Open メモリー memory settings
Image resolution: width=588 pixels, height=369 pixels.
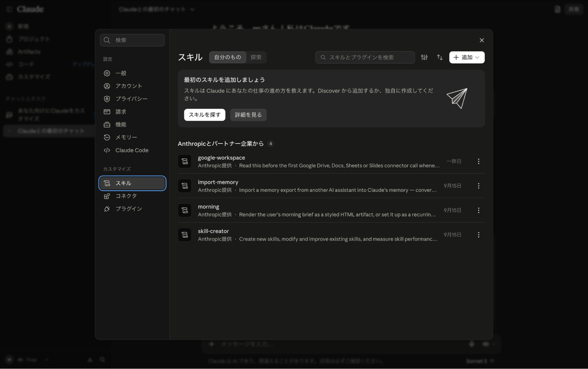point(132,137)
